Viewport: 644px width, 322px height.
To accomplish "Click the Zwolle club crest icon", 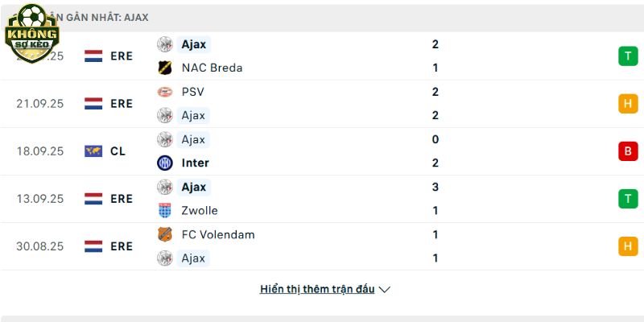I will 165,210.
